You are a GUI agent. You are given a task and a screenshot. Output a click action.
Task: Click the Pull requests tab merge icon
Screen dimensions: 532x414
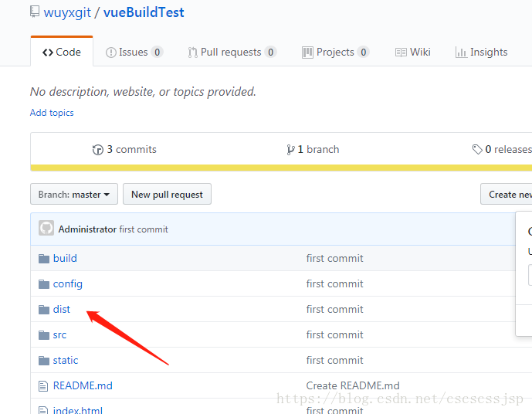pyautogui.click(x=192, y=53)
